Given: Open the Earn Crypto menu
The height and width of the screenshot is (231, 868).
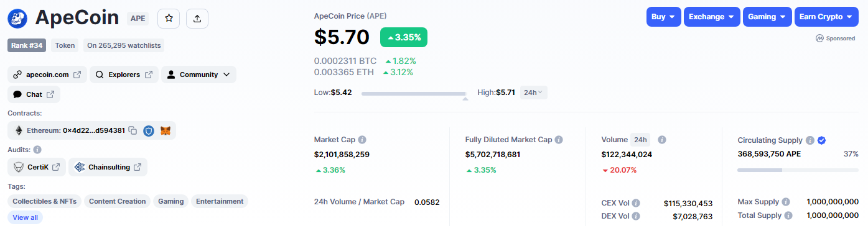Looking at the screenshot, I should (x=827, y=17).
